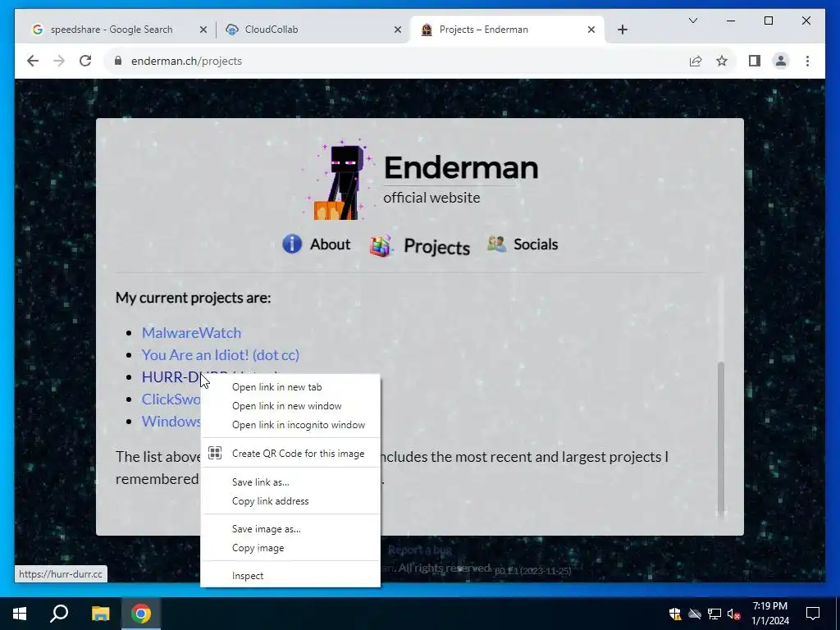Choose Open link in new tab

point(290,387)
